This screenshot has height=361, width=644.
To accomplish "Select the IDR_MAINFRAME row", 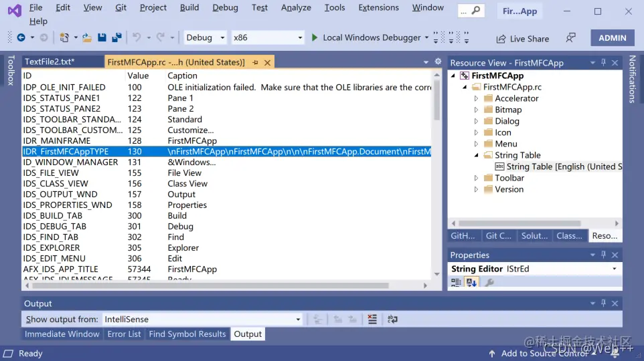I will [x=227, y=140].
